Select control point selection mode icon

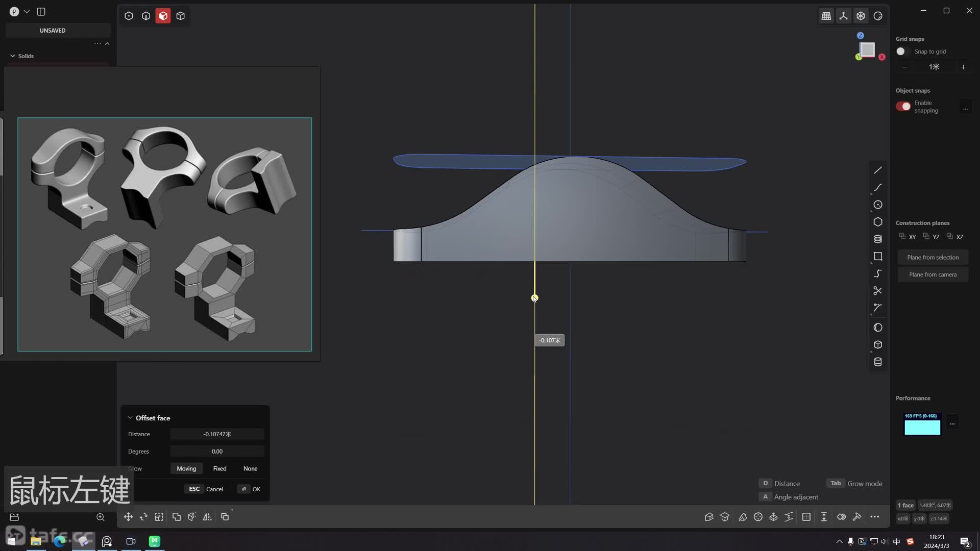129,16
